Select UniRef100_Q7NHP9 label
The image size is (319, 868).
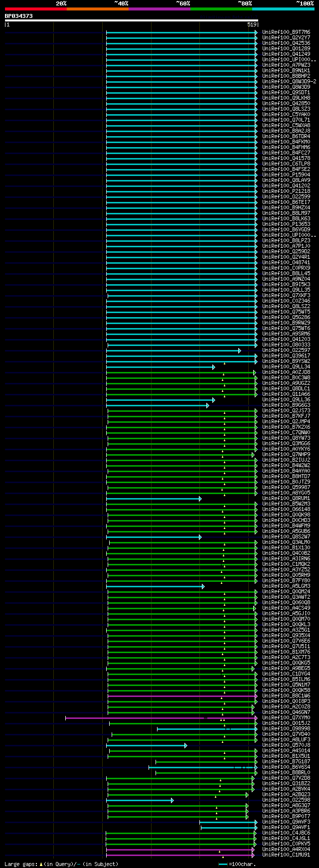(286, 455)
